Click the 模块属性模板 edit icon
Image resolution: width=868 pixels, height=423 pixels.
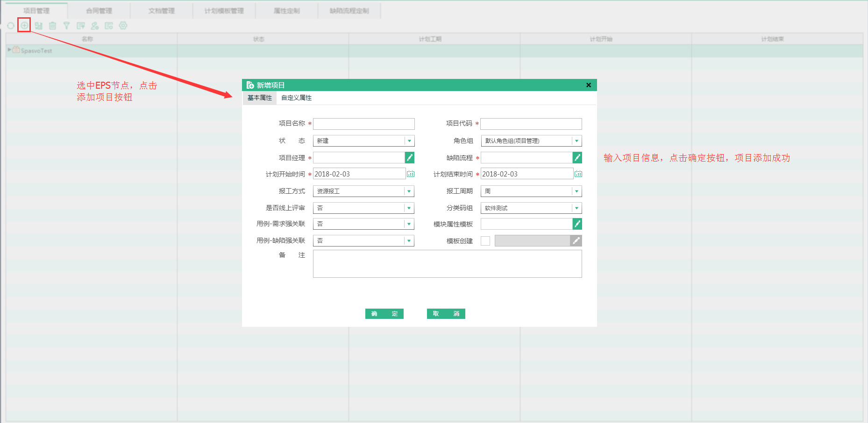coord(577,224)
